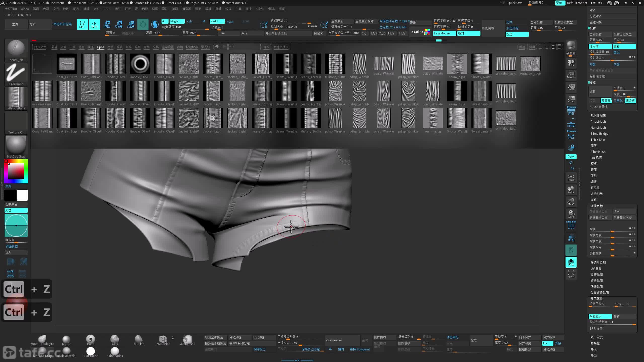Toggle the Uv option in merge settings
This screenshot has height=362, width=644.
tap(548, 343)
